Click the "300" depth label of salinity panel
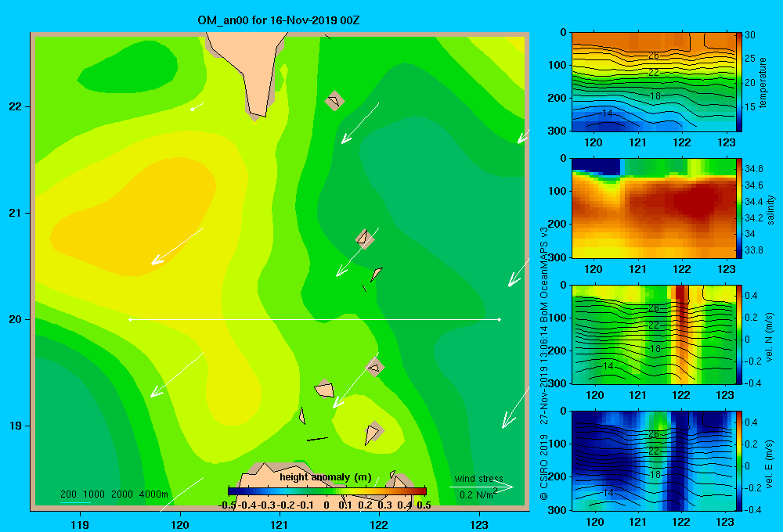Viewport: 783px width, 532px height. click(x=557, y=257)
